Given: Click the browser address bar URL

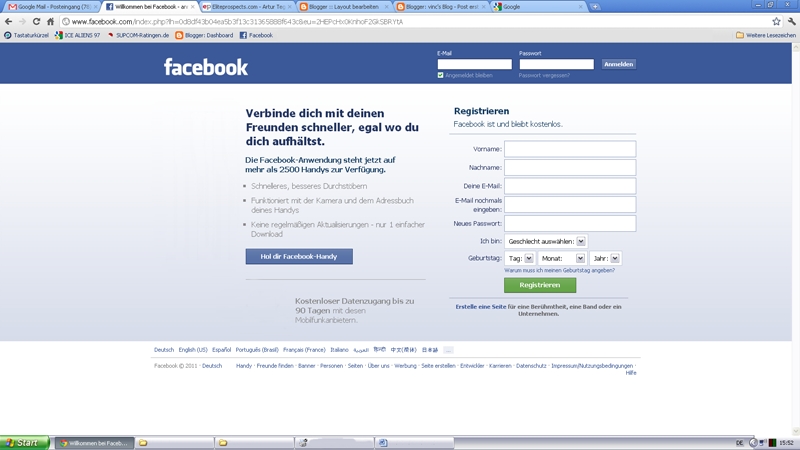Looking at the screenshot, I should coord(237,21).
